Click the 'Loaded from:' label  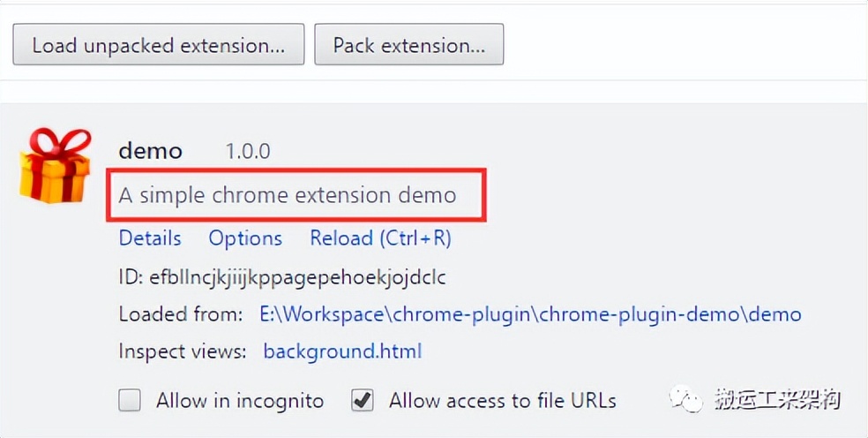point(181,314)
